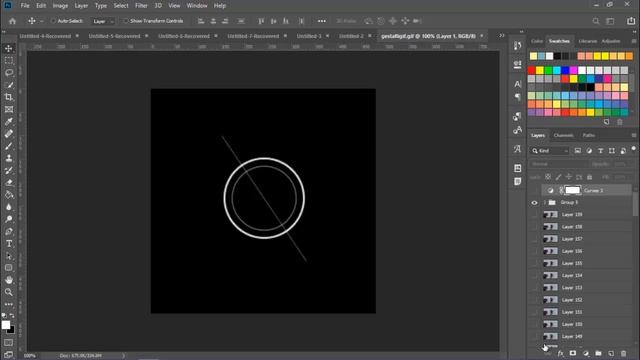This screenshot has width=640, height=360.
Task: Select the Zoom tool
Action: (x=9, y=292)
